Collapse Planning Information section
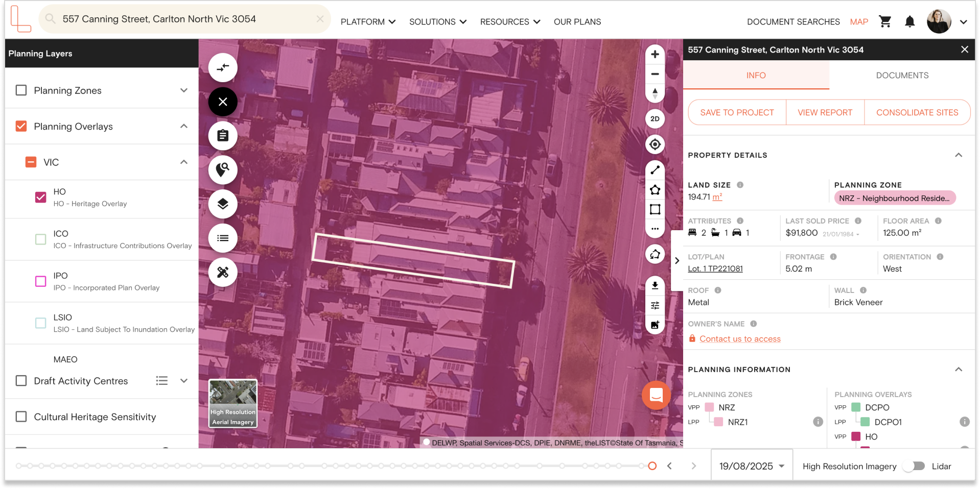This screenshot has width=980, height=489. tap(959, 370)
